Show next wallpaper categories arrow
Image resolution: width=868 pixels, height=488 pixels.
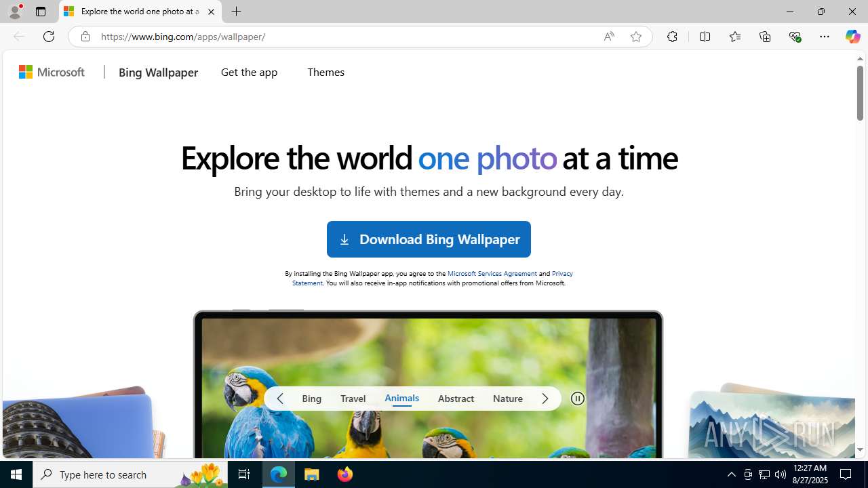(x=545, y=399)
